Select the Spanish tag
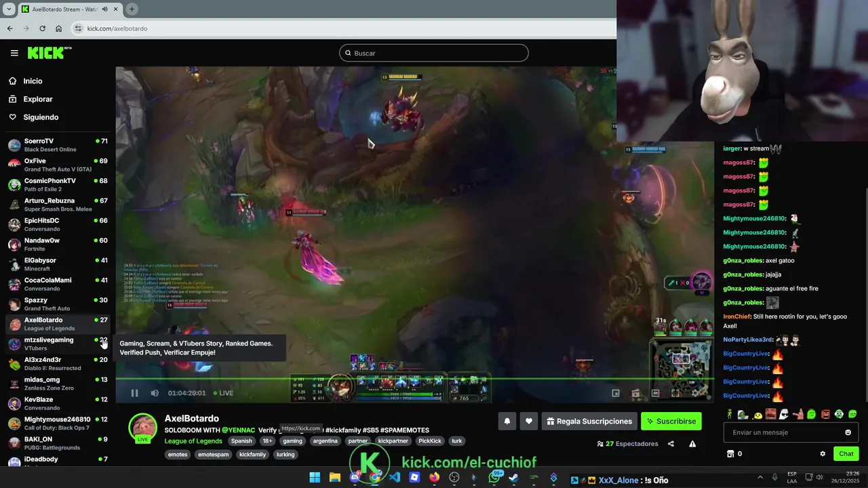The height and width of the screenshot is (488, 868). pos(241,441)
